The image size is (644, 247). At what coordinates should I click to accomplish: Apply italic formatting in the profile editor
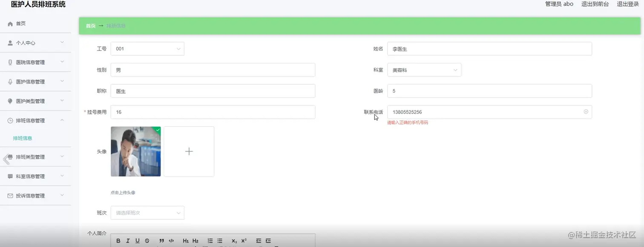[128, 241]
